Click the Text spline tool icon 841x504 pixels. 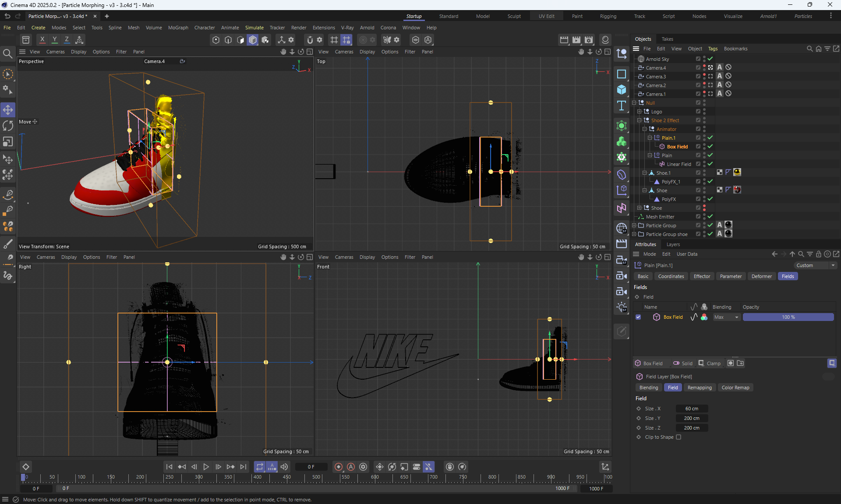pos(622,106)
